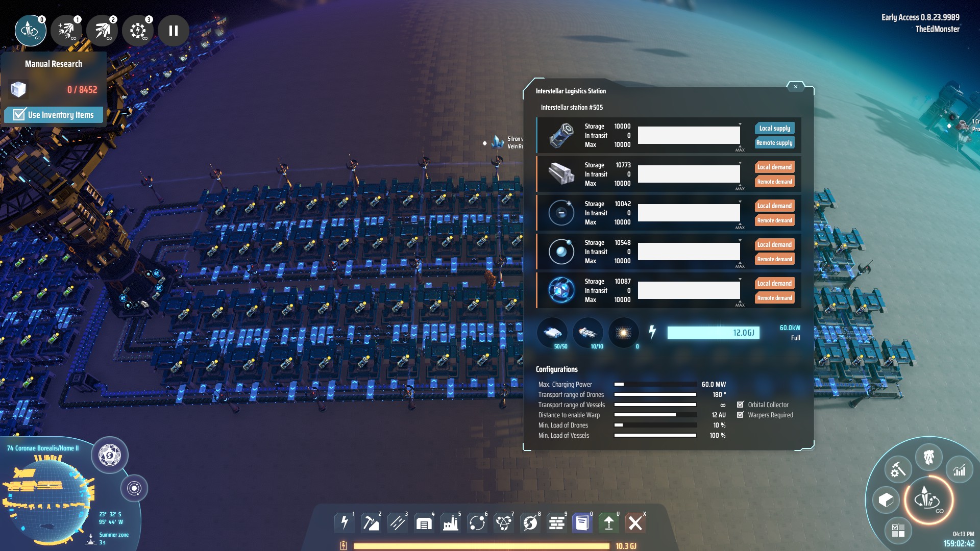This screenshot has height=551, width=980.
Task: Open Environment foundation build category
Action: click(557, 522)
